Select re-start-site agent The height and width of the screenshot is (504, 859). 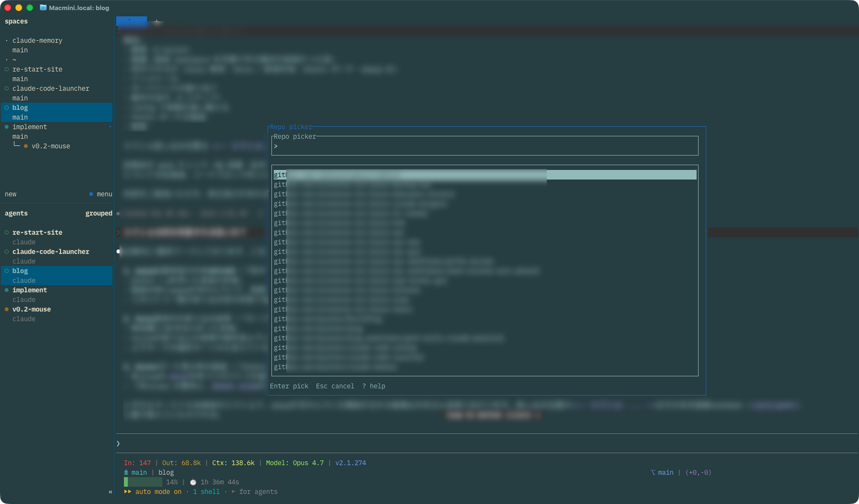click(x=37, y=232)
